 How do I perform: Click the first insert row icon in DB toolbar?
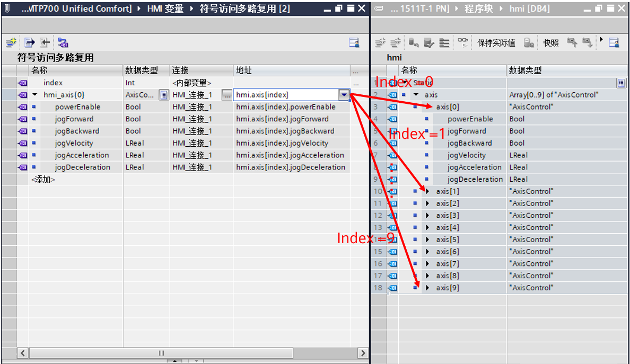tap(380, 43)
